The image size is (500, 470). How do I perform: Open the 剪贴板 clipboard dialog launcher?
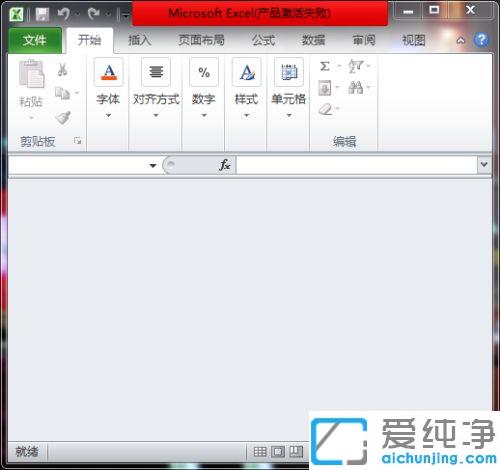(x=78, y=141)
